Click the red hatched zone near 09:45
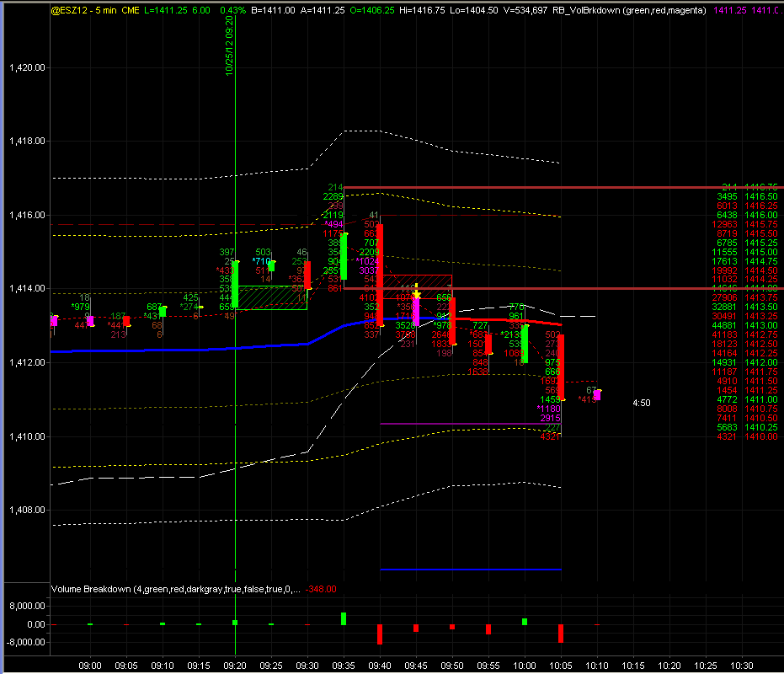Viewport: 784px width, 674px height. [417, 286]
